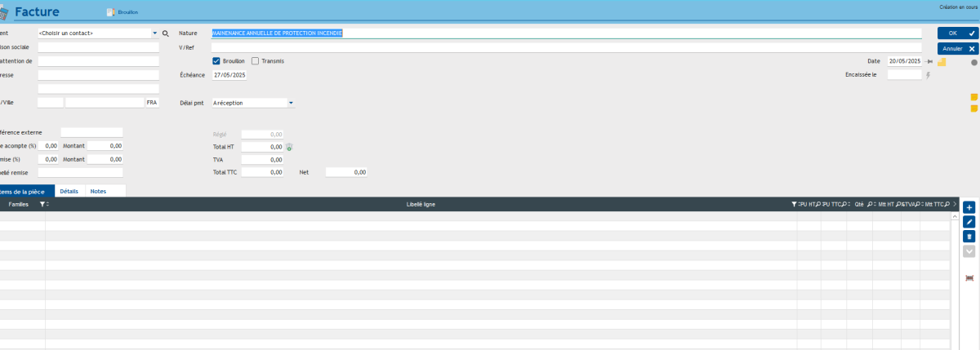Click the yellow note icon next to Date
980x350 pixels.
(x=942, y=61)
